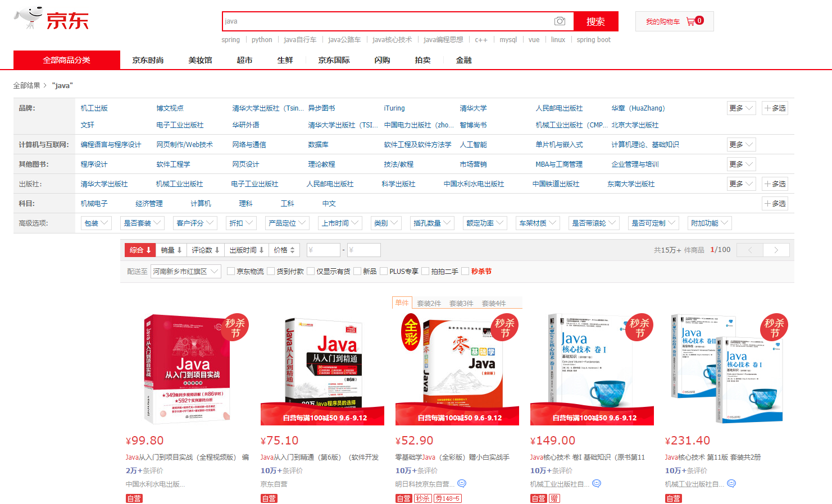Open 京东国际 nav item
Image resolution: width=832 pixels, height=504 pixels.
click(334, 60)
